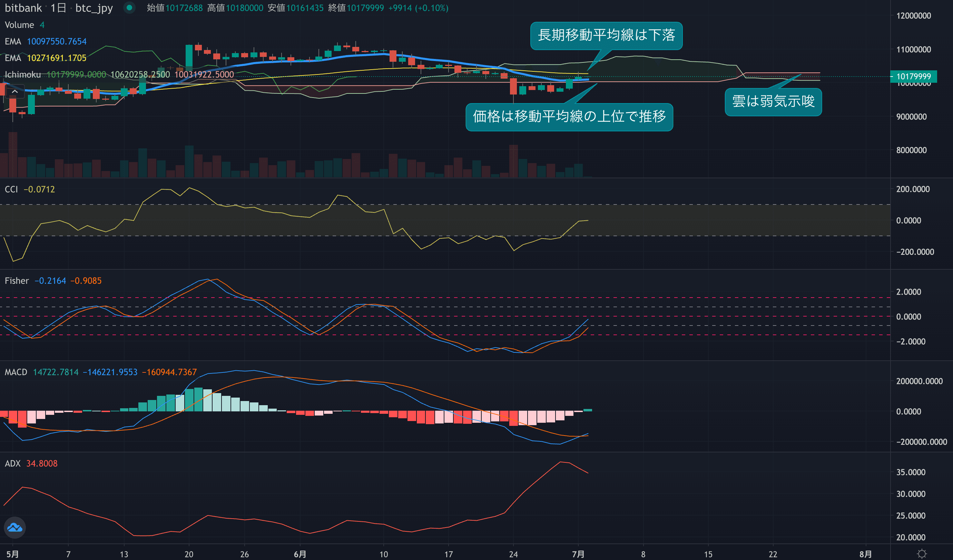Select the 雲は弱気示唆 callout annotation
Screen dimensions: 953x560
click(773, 102)
